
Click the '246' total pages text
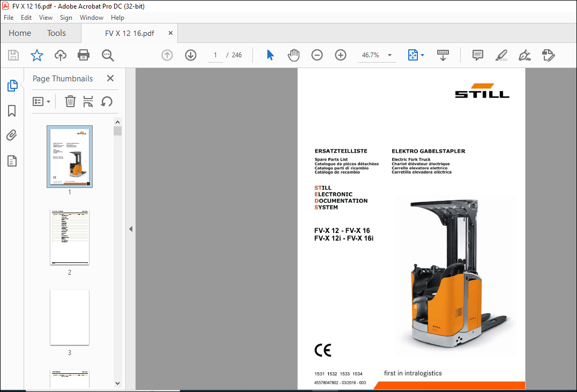[x=237, y=55]
